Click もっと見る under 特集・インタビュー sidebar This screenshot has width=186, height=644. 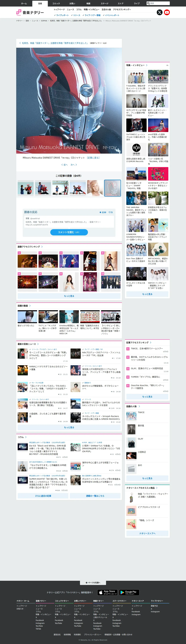pos(147,294)
